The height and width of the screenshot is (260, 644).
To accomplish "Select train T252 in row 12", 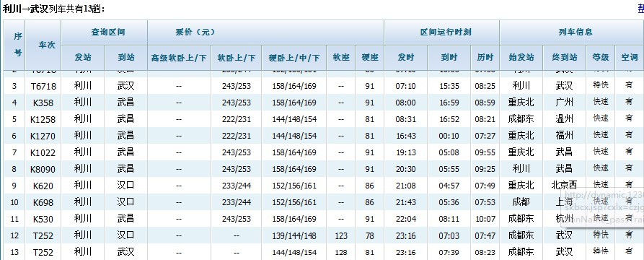I will pos(43,235).
